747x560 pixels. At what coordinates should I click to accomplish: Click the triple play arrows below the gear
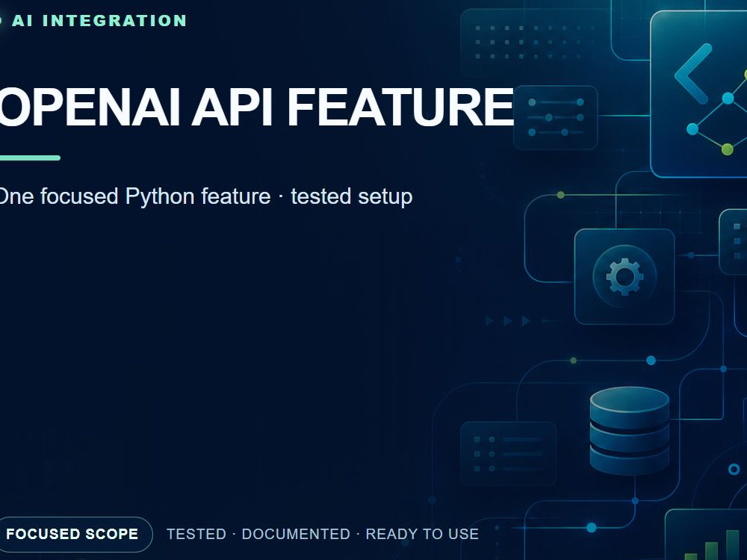tap(508, 321)
